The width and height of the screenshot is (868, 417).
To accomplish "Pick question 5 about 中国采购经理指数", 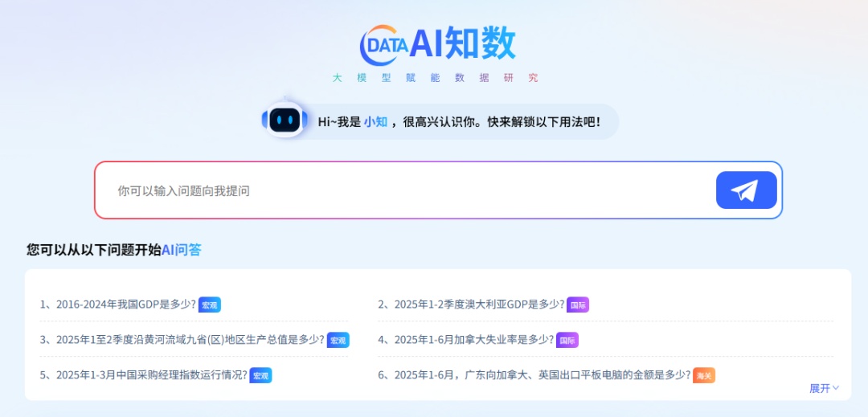I will [x=144, y=375].
